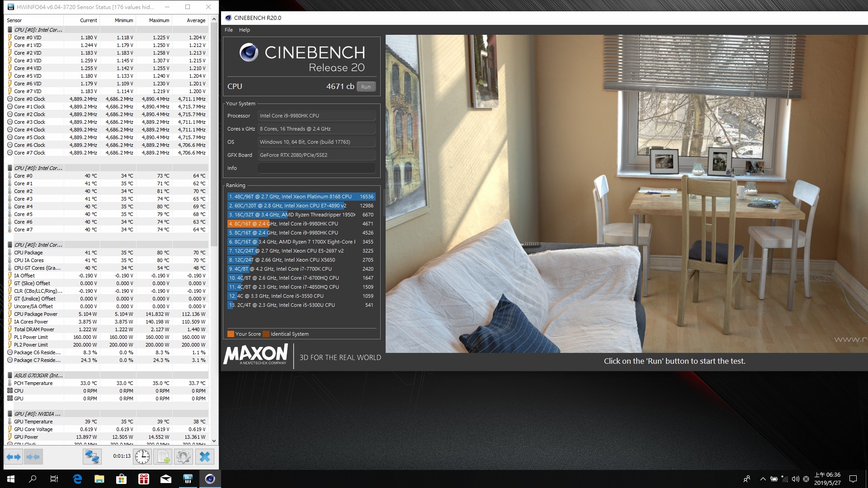
Task: Open the red gift box taskbar app
Action: point(144,479)
